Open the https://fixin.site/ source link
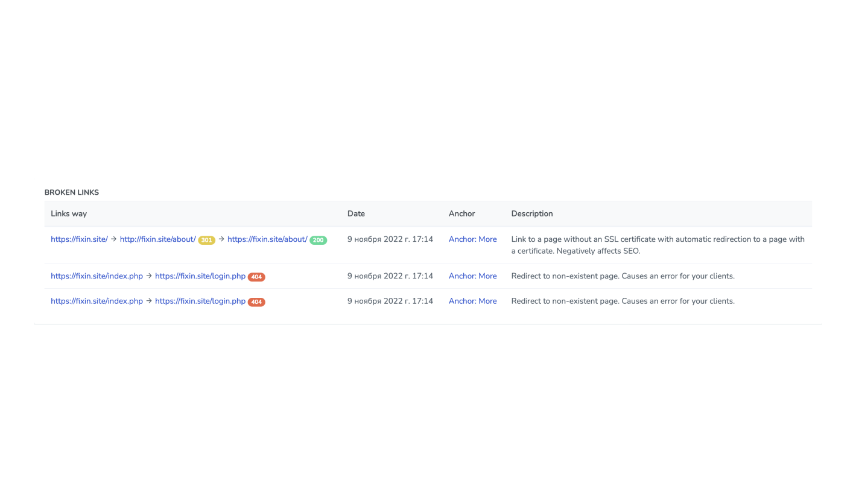Viewport: 856px width, 504px height. (x=79, y=239)
